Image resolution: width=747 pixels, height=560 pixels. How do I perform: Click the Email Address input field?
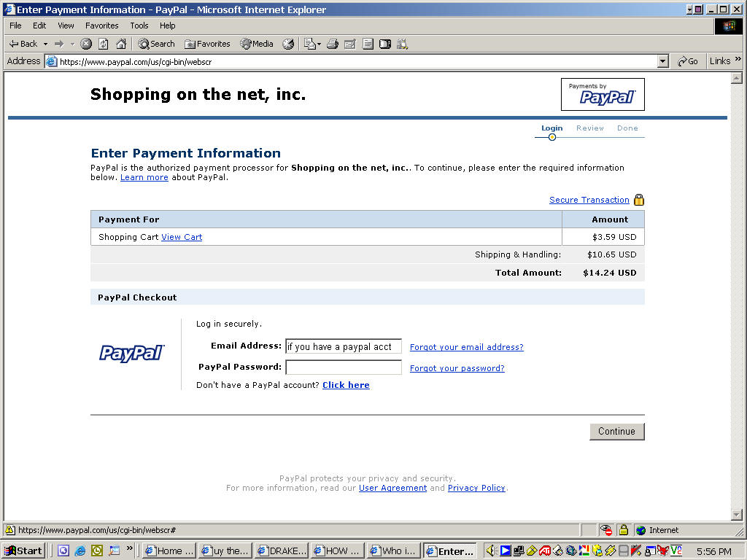pos(344,346)
